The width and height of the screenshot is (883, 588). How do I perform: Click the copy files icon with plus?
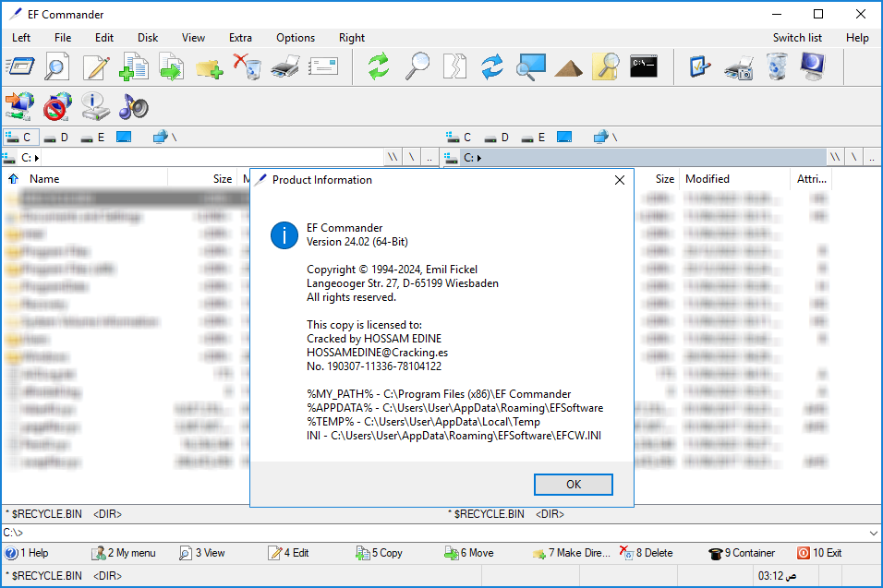point(133,66)
